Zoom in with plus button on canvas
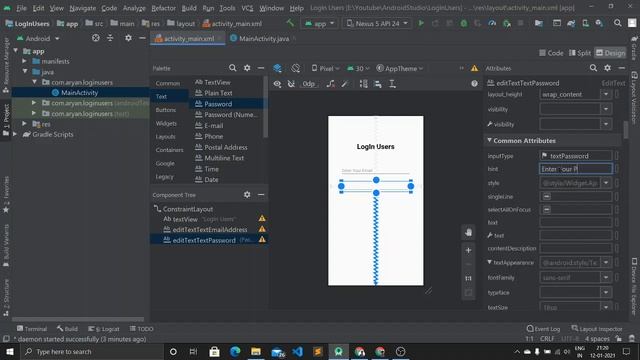The image size is (640, 360). 468,250
